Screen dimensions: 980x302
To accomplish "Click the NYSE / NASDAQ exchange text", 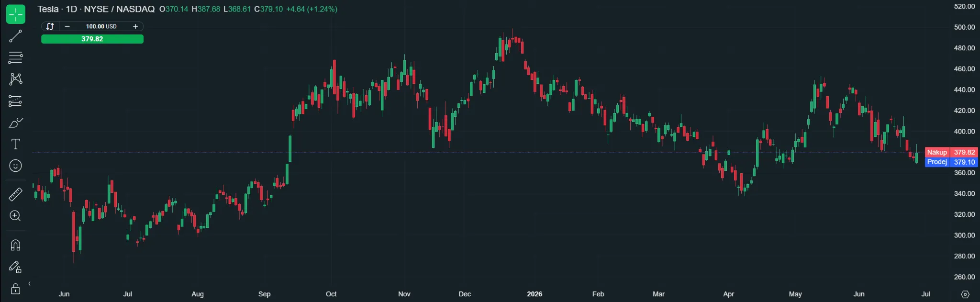I will point(119,9).
